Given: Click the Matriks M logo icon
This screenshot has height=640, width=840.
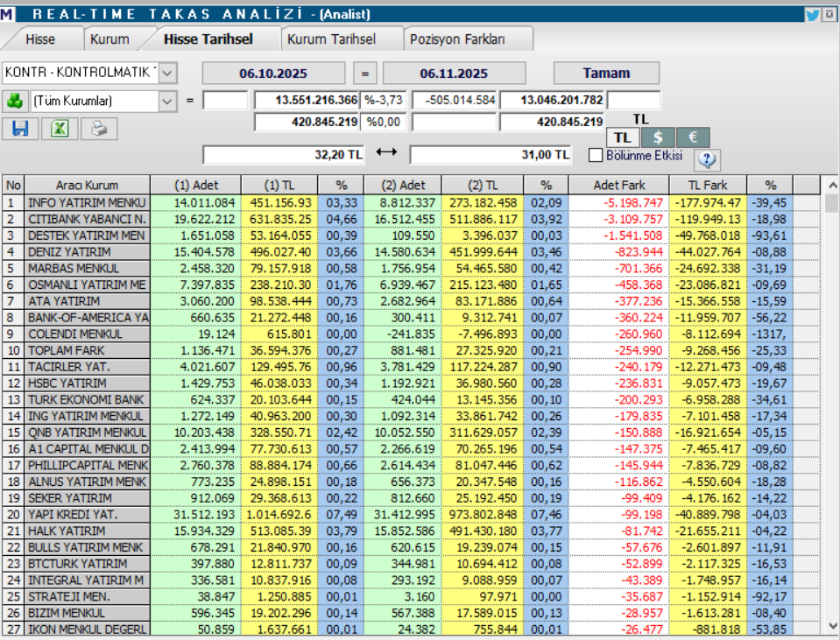Looking at the screenshot, I should coord(7,14).
